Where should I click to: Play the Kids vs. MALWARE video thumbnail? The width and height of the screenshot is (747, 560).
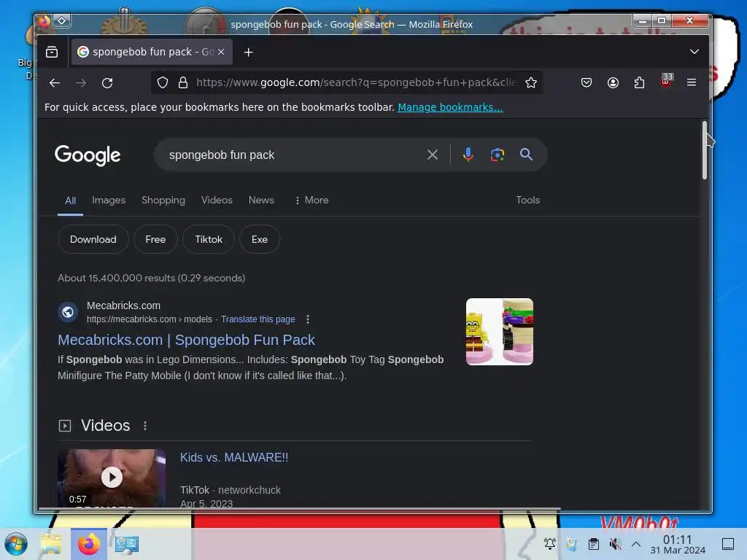[x=112, y=477]
